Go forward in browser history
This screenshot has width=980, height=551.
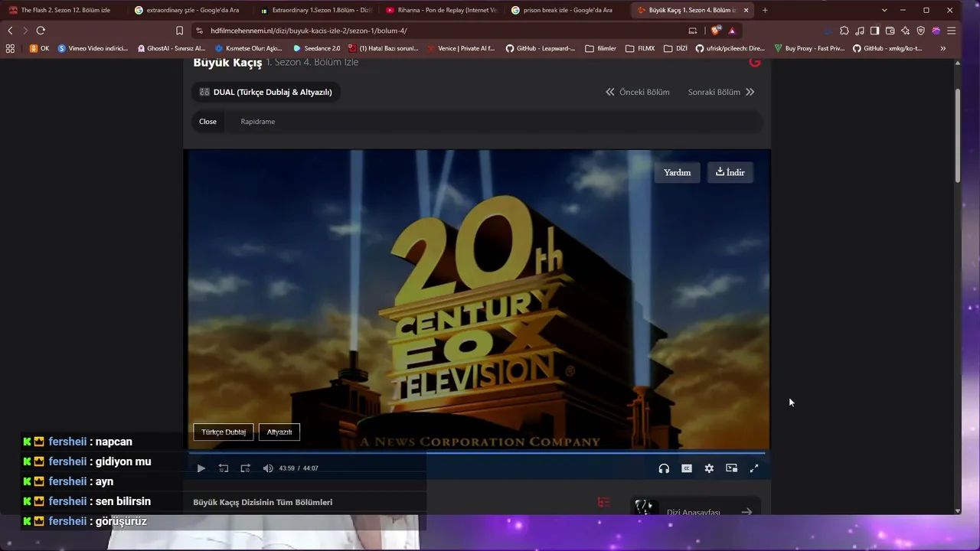tap(25, 31)
